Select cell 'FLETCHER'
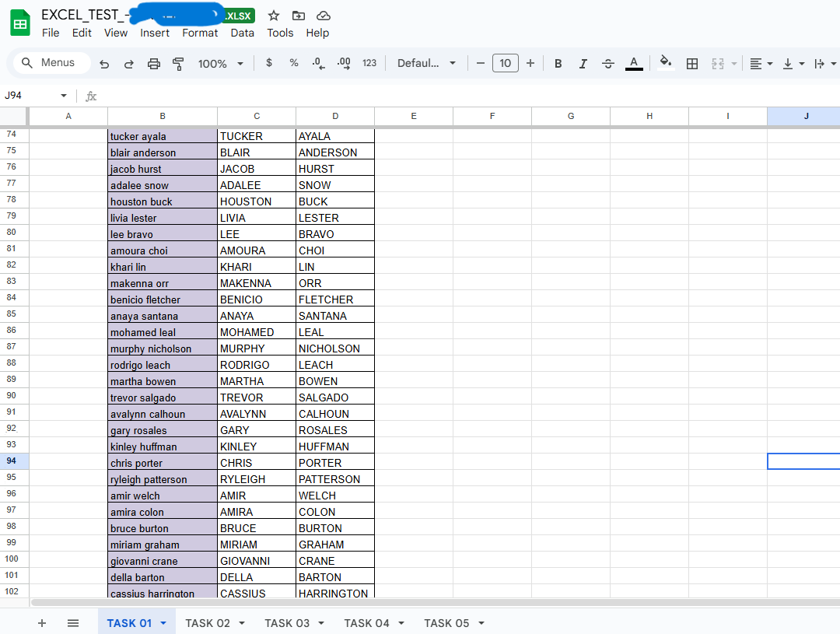Screen dimensions: 840x634 pos(334,299)
